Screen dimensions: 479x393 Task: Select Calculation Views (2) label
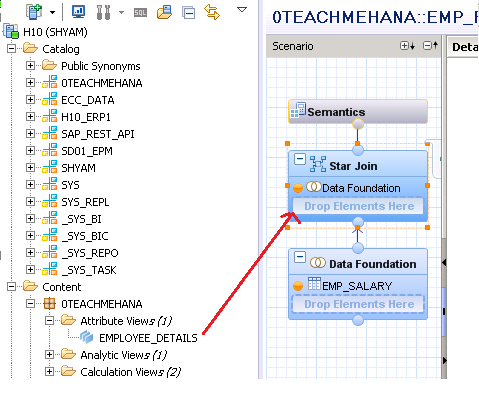coord(130,372)
